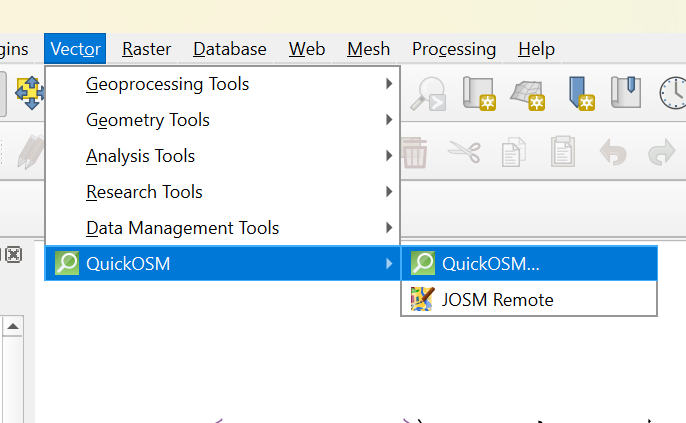The width and height of the screenshot is (686, 423).
Task: Click the zoom magnifier toolbar icon
Action: coord(428,93)
